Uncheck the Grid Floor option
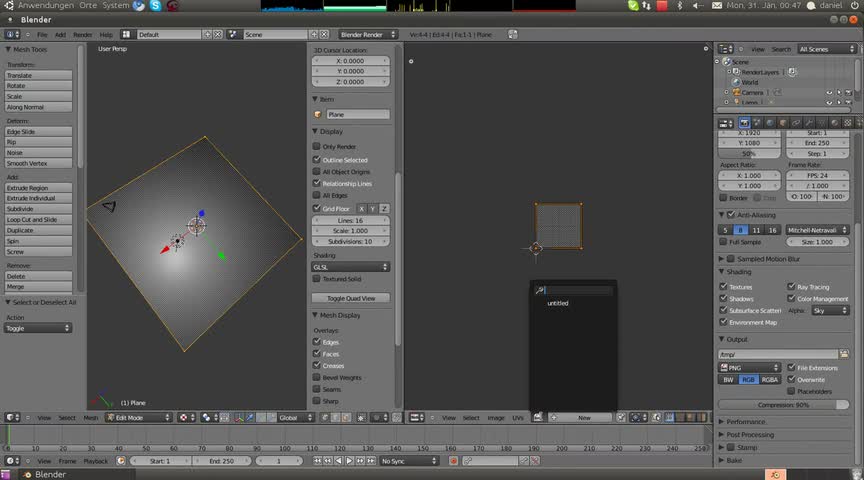Screen dimensions: 864x480 pos(317,208)
